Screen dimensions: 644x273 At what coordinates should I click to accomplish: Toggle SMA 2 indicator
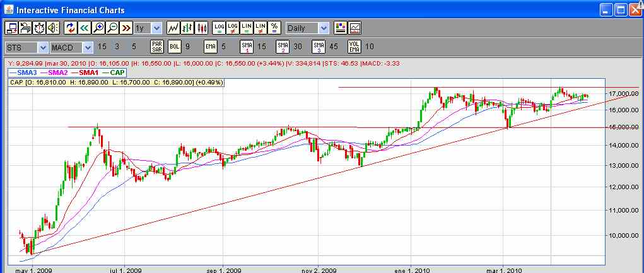283,47
